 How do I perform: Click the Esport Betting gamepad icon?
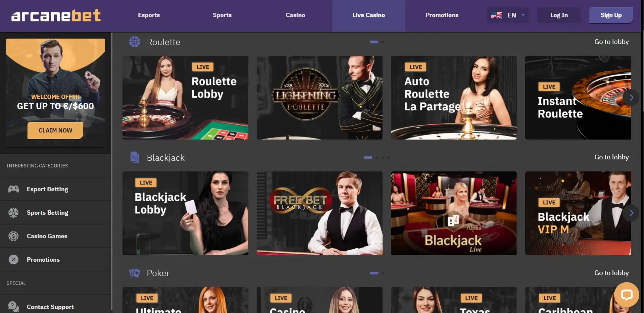[x=13, y=189]
